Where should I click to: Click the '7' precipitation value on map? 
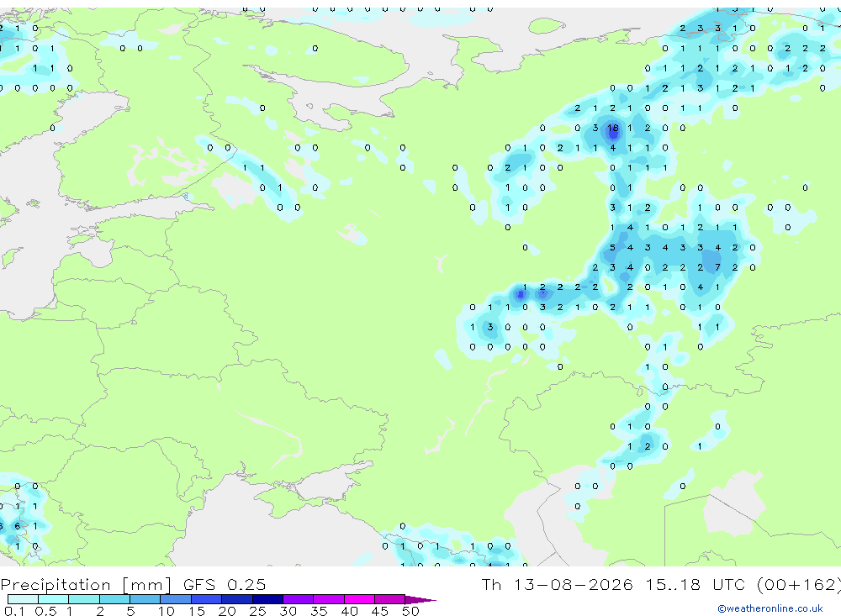coord(717,267)
